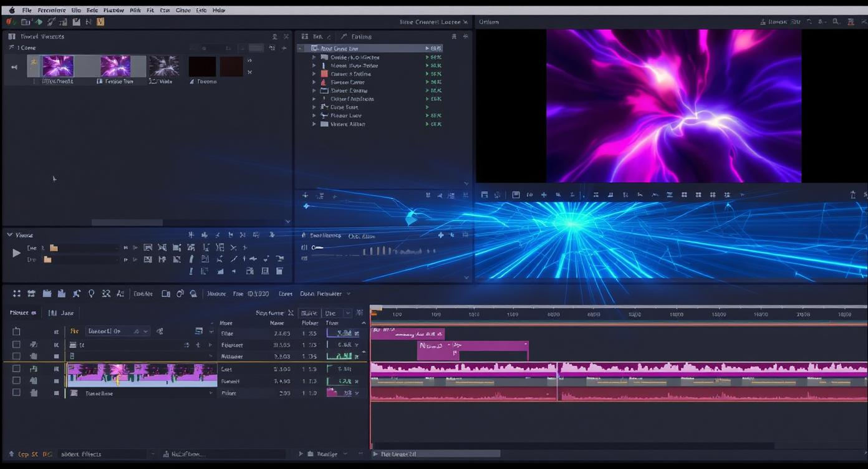Click the pen icon beside second tree panel tab
The width and height of the screenshot is (868, 469).
pyautogui.click(x=344, y=37)
